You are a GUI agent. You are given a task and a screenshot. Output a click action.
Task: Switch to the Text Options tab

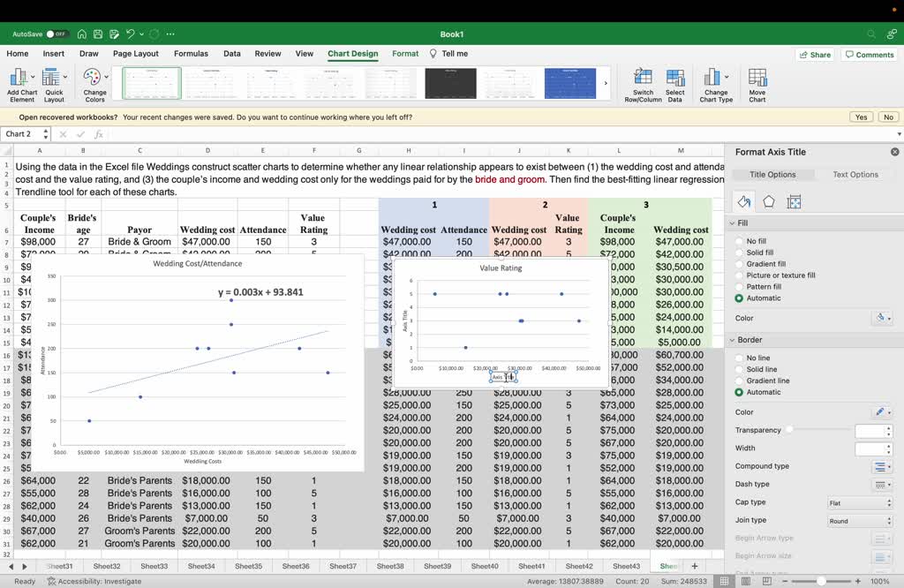(x=854, y=174)
